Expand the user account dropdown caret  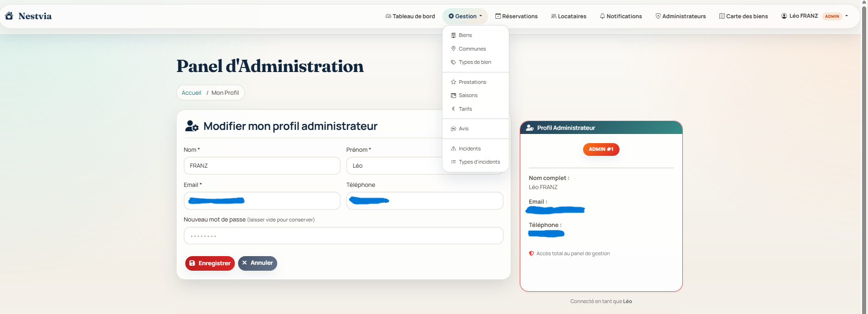[847, 16]
